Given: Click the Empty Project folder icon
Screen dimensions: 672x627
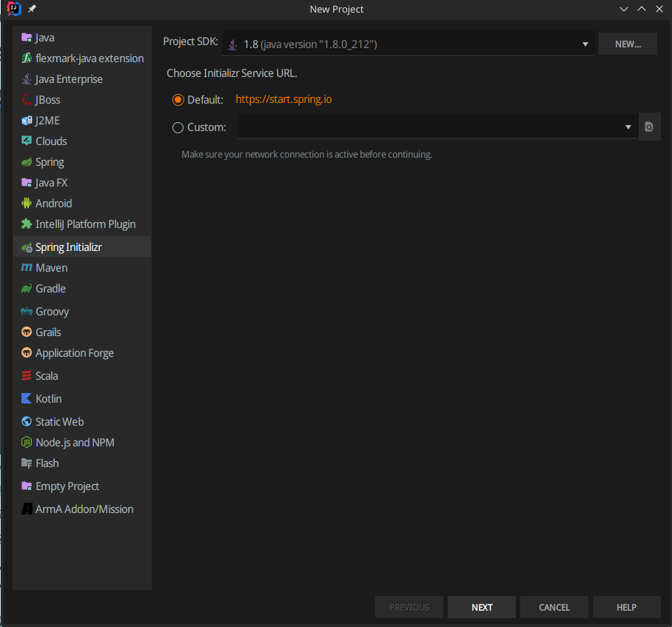Looking at the screenshot, I should (27, 486).
